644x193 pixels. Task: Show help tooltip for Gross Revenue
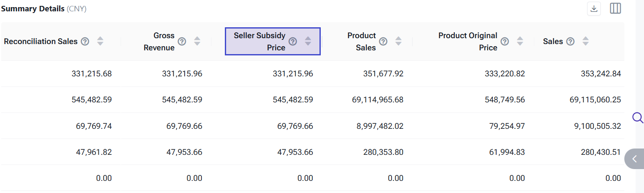[182, 41]
